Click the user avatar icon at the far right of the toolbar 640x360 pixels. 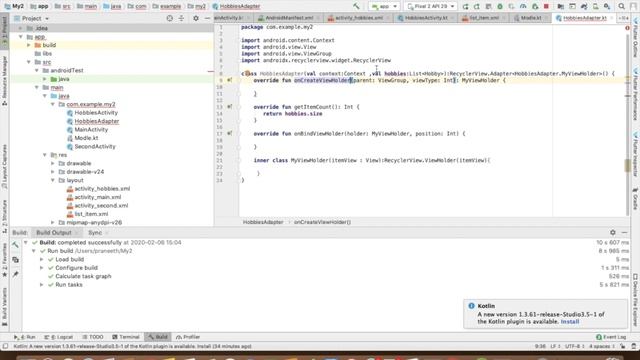click(x=633, y=7)
